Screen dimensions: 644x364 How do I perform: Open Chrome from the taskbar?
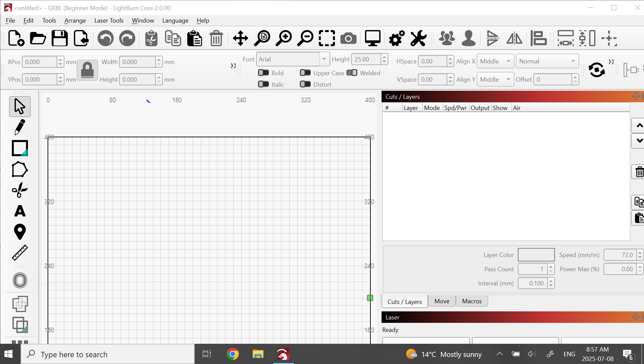[x=232, y=354]
